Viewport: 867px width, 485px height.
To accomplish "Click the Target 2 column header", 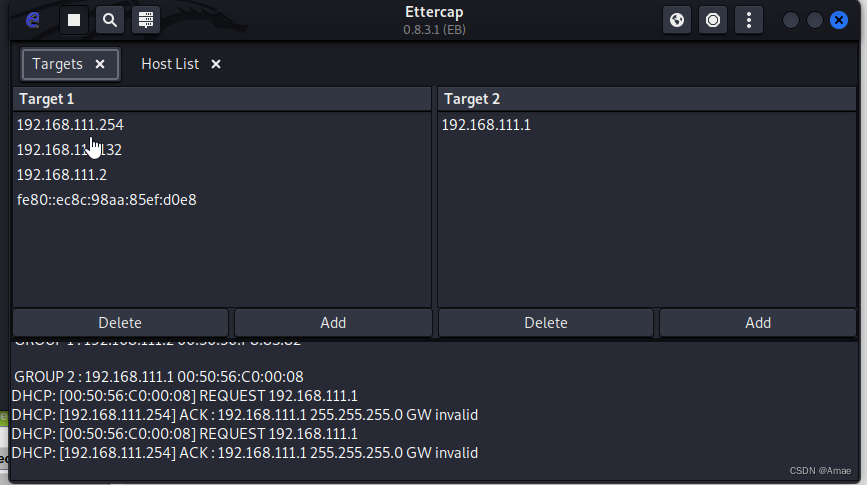I will 646,99.
